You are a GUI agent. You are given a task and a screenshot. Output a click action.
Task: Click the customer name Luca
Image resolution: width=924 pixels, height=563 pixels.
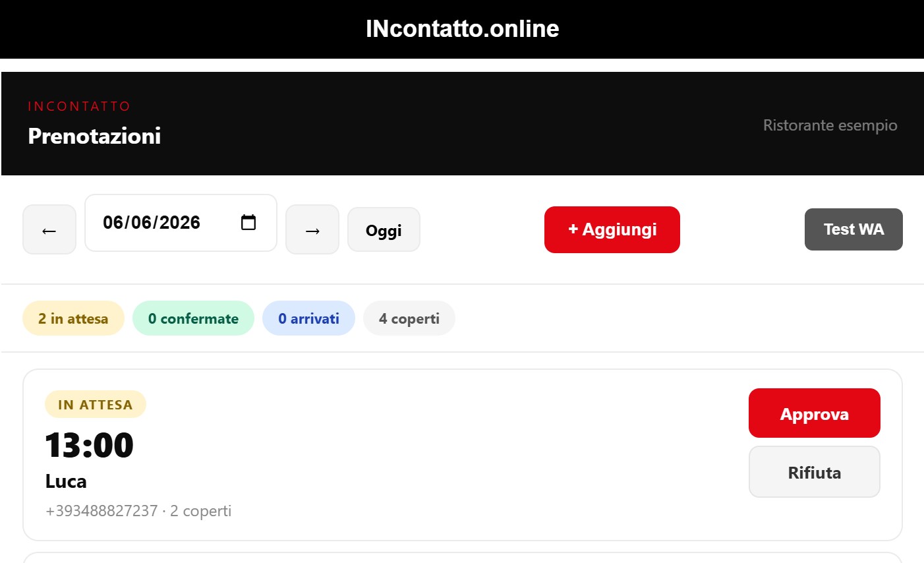66,481
